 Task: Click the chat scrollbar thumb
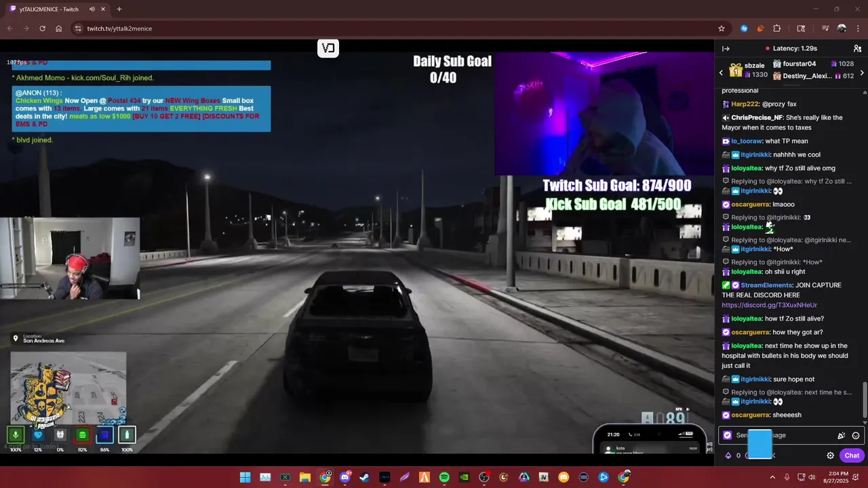865,399
